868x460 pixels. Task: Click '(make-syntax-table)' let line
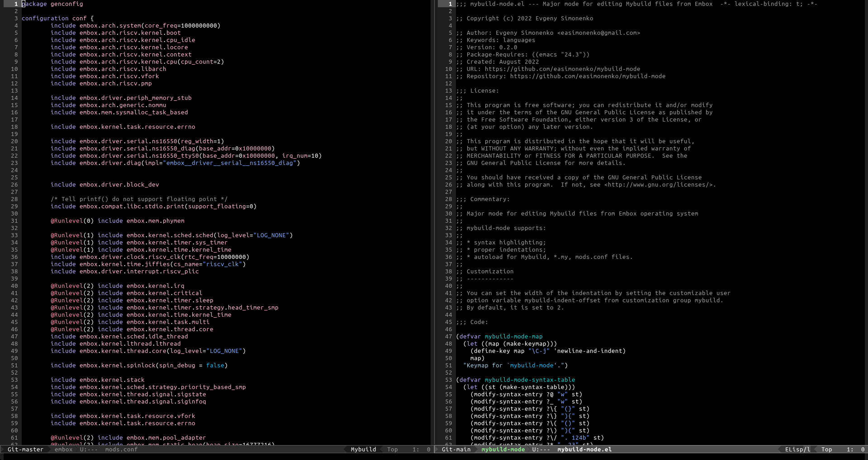519,387
